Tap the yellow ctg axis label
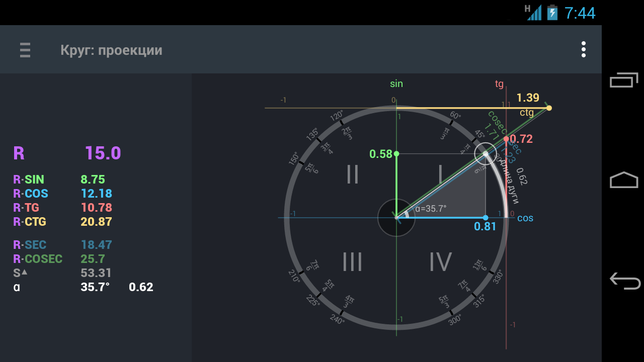The height and width of the screenshot is (362, 644). [x=527, y=113]
